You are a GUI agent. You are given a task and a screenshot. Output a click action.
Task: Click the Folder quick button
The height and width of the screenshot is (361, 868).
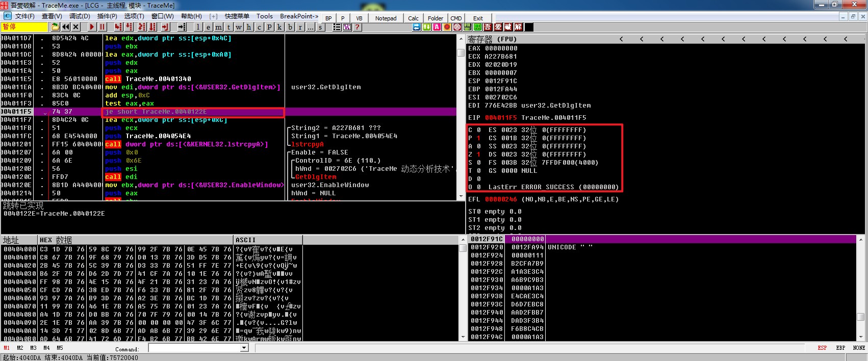point(436,18)
